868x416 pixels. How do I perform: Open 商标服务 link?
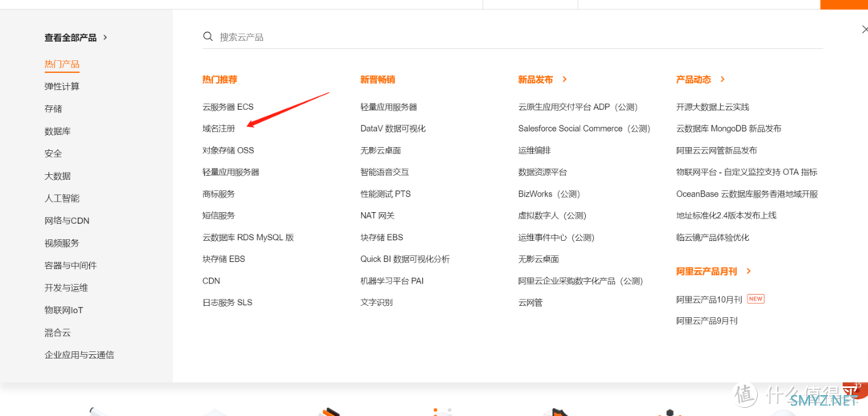click(x=219, y=194)
